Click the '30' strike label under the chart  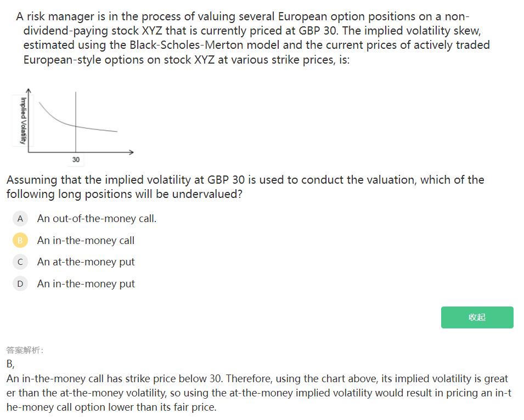point(76,160)
